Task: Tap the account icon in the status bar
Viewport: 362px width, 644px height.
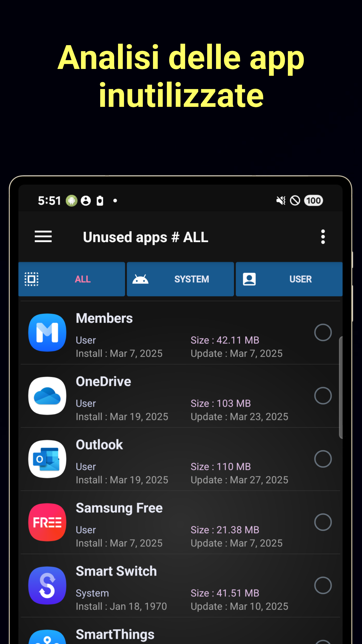Action: (86, 201)
